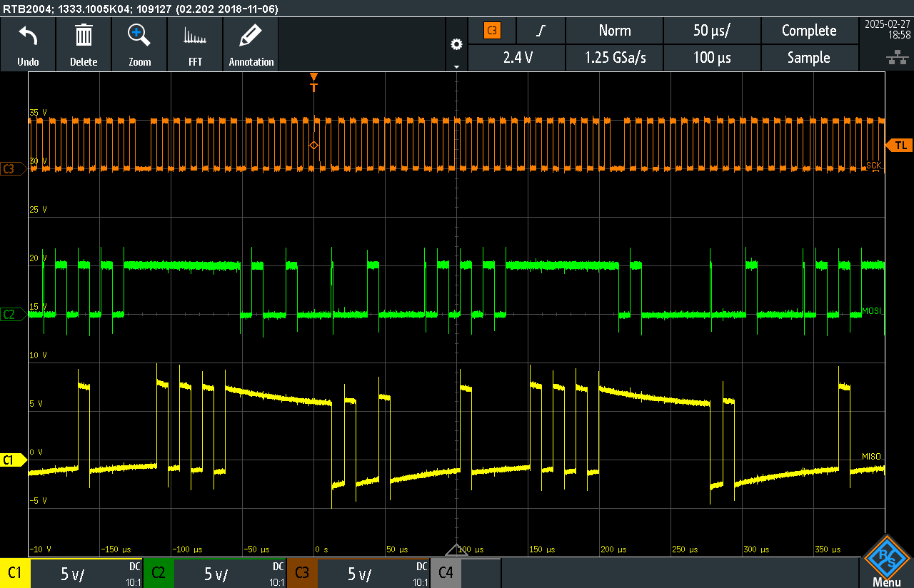The height and width of the screenshot is (588, 914).
Task: Select the Delete tool icon
Action: click(x=84, y=44)
